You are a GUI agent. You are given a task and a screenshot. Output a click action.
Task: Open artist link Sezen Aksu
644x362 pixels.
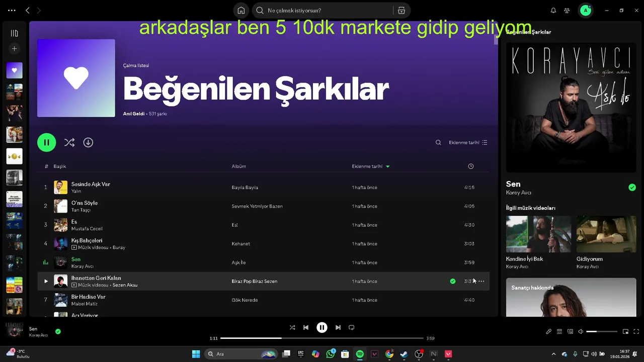tap(125, 285)
